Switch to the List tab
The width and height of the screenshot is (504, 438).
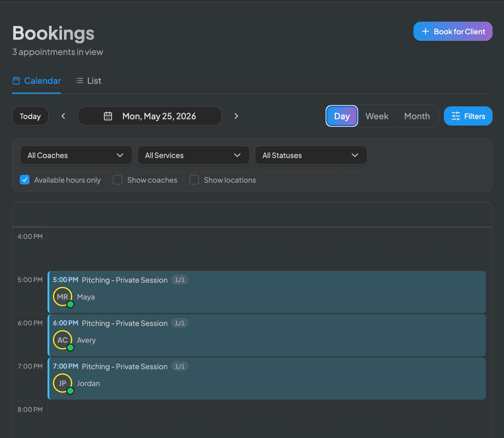[x=88, y=81]
